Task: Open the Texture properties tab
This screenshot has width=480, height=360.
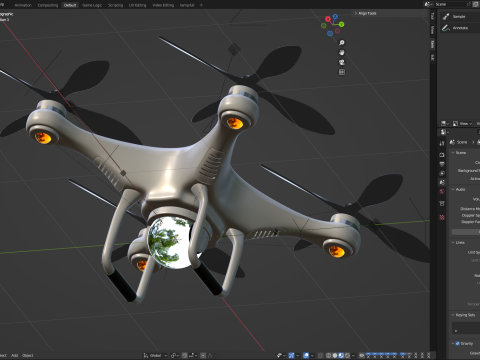Action: 442,217
